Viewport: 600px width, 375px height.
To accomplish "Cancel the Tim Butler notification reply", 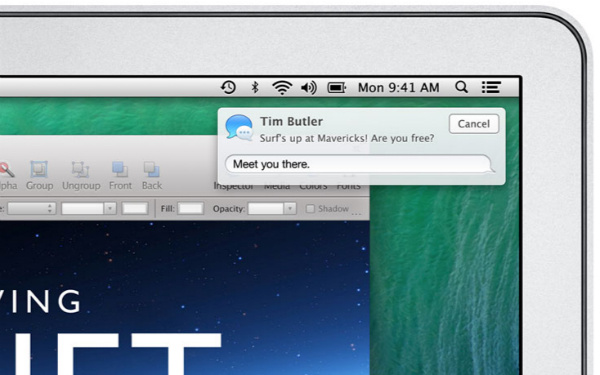I will tap(474, 124).
